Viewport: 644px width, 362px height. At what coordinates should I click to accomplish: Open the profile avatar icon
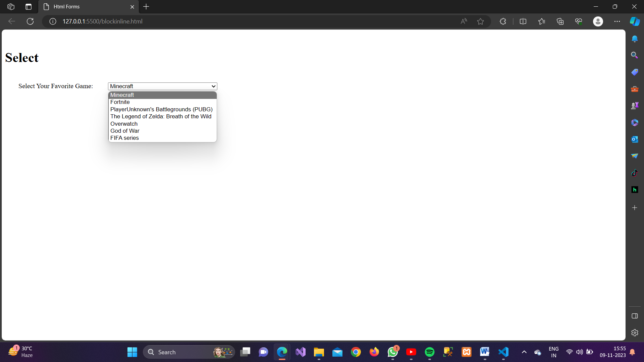pyautogui.click(x=598, y=21)
